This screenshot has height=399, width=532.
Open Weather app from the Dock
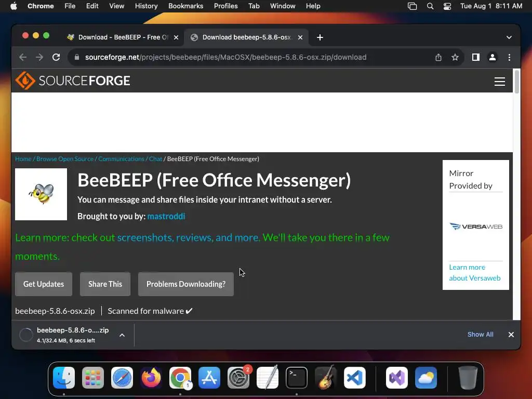point(426,378)
